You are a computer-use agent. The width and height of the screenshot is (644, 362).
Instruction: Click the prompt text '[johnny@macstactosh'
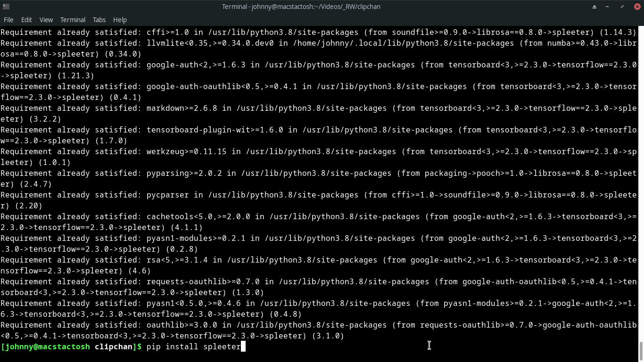click(45, 347)
